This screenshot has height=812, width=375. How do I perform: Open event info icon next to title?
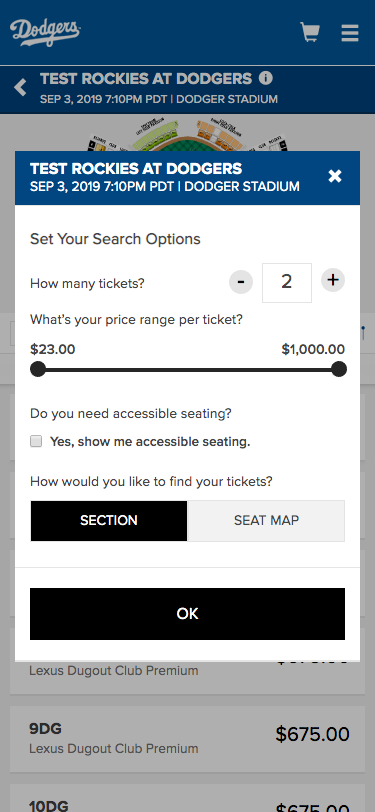click(265, 78)
